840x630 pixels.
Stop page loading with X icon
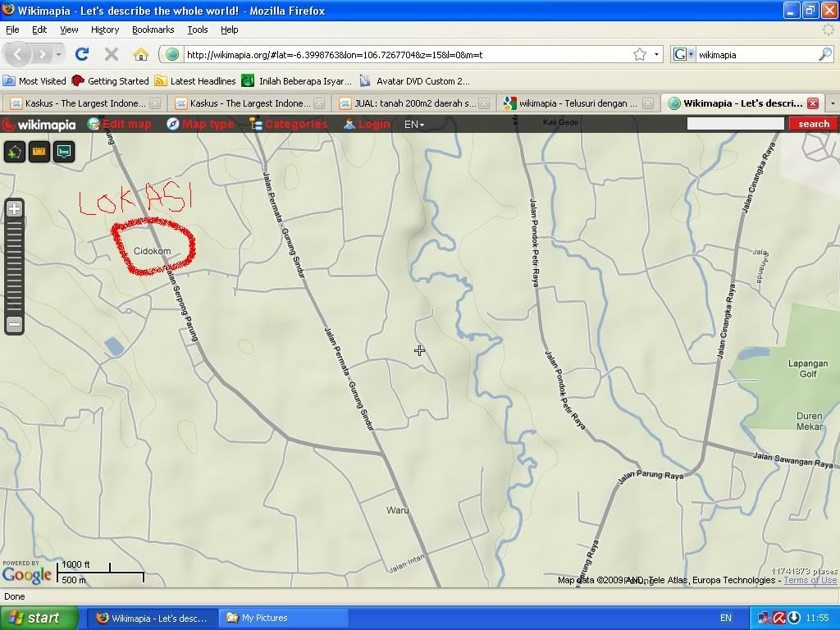pos(112,54)
